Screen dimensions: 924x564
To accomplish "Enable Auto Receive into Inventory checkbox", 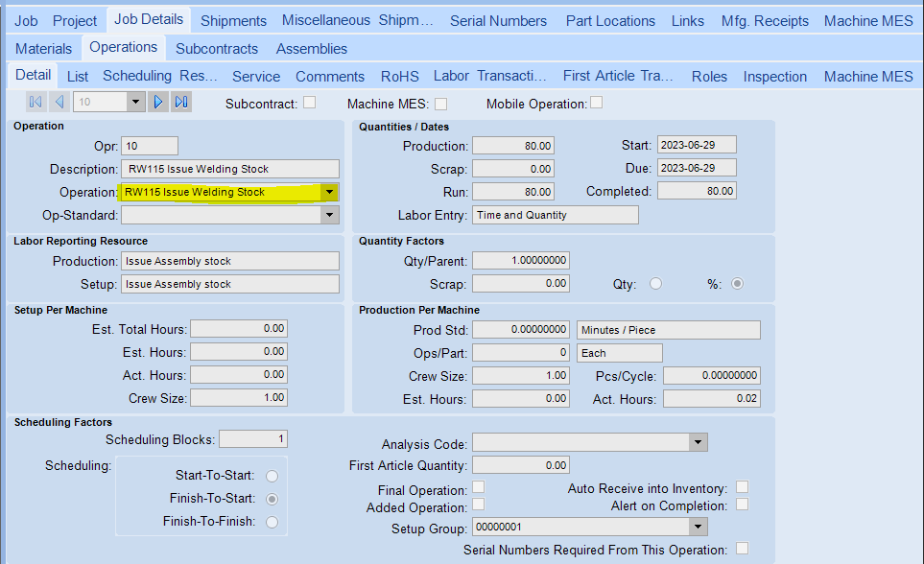I will (x=742, y=487).
